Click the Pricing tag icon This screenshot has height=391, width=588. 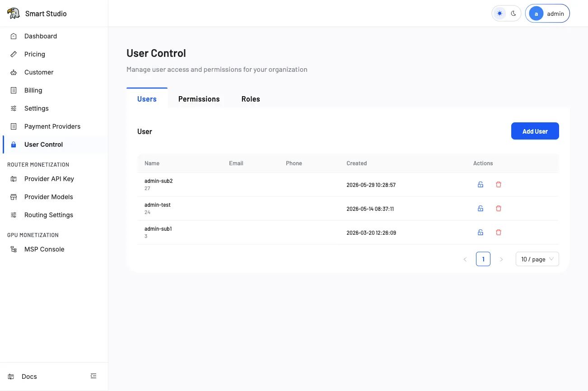tap(14, 54)
